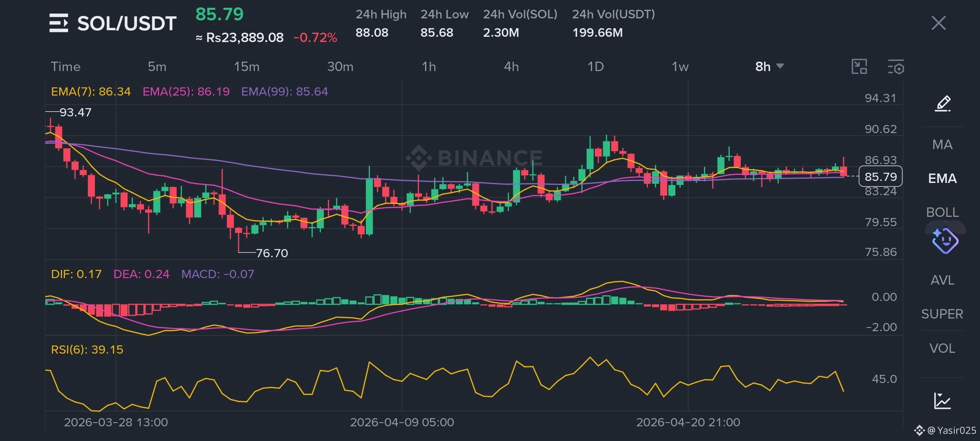Image resolution: width=980 pixels, height=441 pixels.
Task: Toggle the SUPER indicator
Action: (942, 314)
